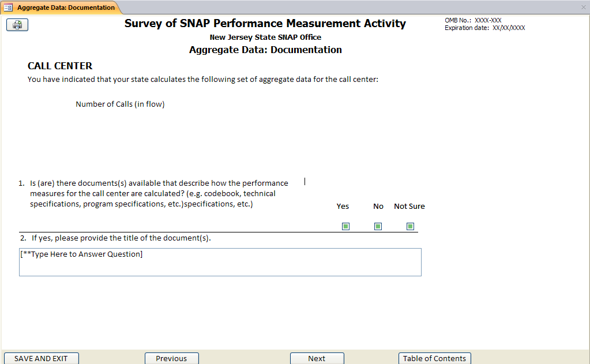Tick the Not Sure checkbox
Image resolution: width=590 pixels, height=364 pixels.
(410, 226)
